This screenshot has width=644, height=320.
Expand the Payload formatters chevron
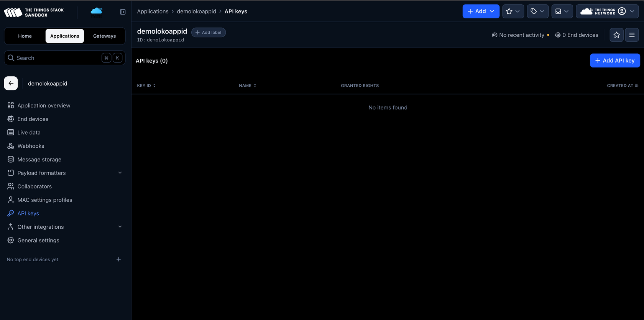pos(120,173)
